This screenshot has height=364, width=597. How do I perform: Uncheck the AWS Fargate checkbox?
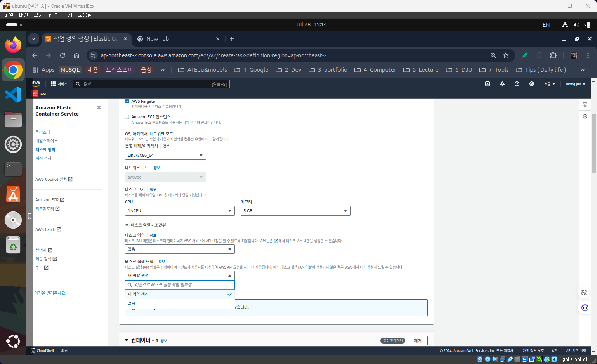click(127, 101)
